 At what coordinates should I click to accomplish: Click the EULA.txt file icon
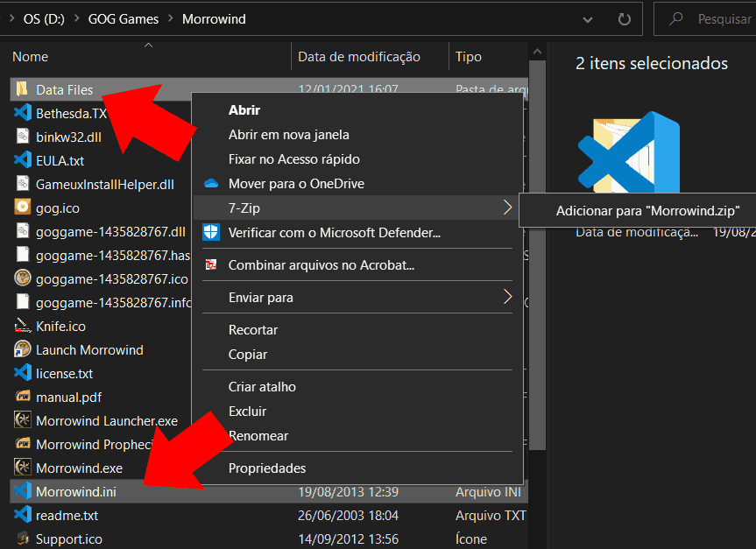click(23, 160)
